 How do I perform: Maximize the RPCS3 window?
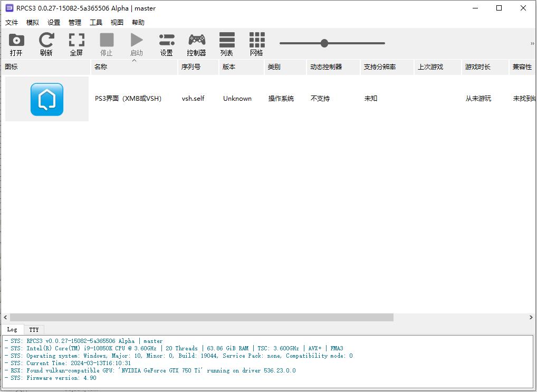coord(499,8)
